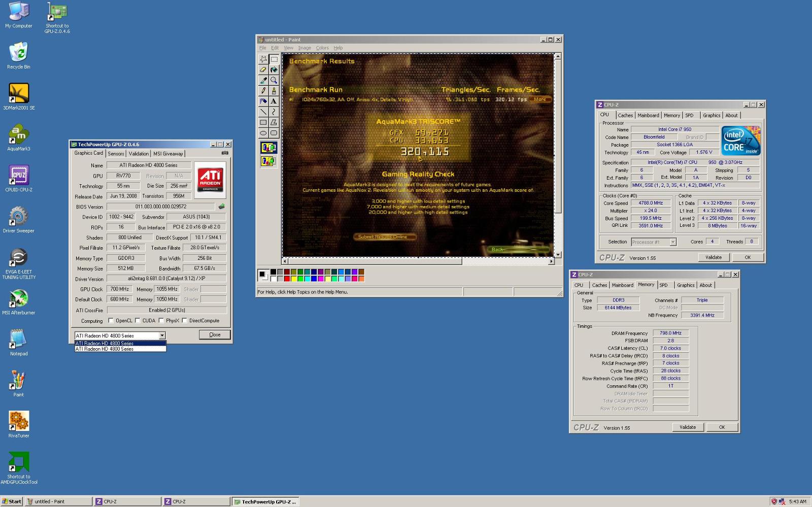Click the GPU-Z screenshot camera icon
The image size is (812, 507).
point(225,153)
